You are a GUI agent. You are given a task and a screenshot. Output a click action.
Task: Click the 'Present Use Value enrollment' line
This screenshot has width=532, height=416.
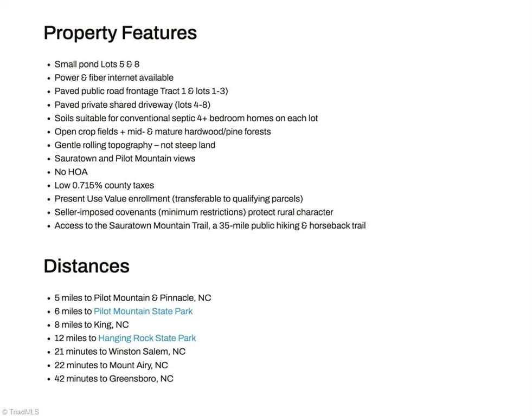click(178, 198)
